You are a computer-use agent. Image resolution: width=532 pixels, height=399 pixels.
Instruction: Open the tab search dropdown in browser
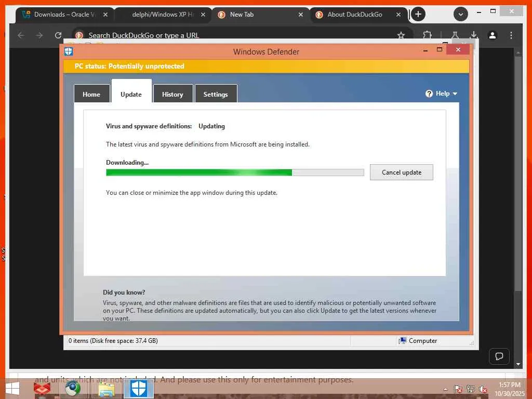tap(460, 14)
